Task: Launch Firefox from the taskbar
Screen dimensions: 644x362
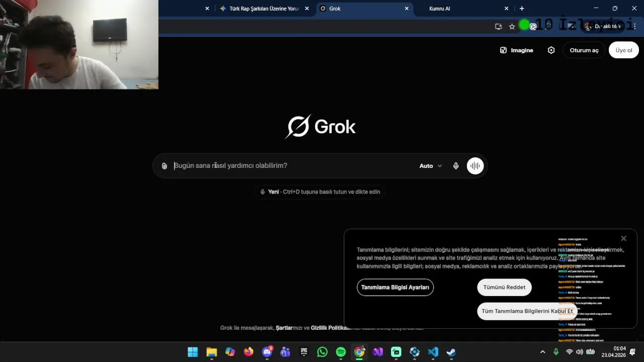Action: click(x=249, y=352)
